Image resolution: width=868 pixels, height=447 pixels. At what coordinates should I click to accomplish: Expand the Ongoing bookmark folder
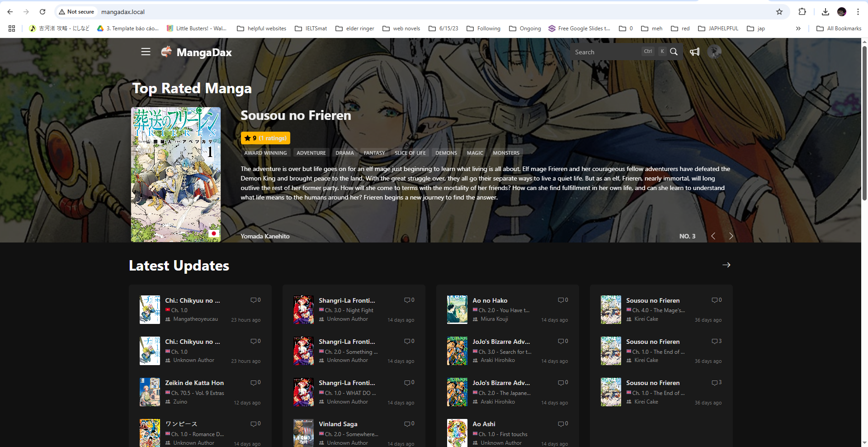click(x=525, y=29)
